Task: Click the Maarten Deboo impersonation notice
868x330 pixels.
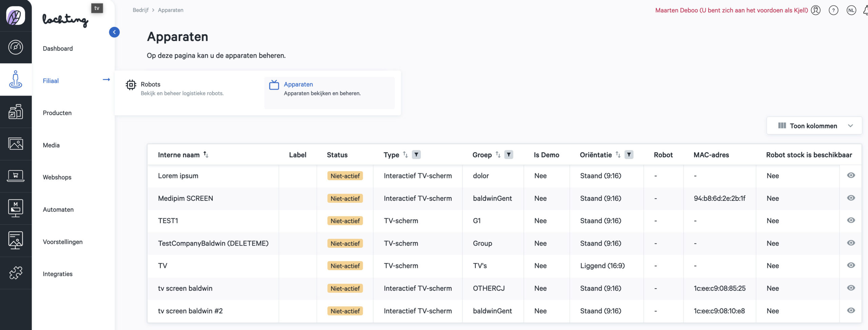Action: point(731,10)
